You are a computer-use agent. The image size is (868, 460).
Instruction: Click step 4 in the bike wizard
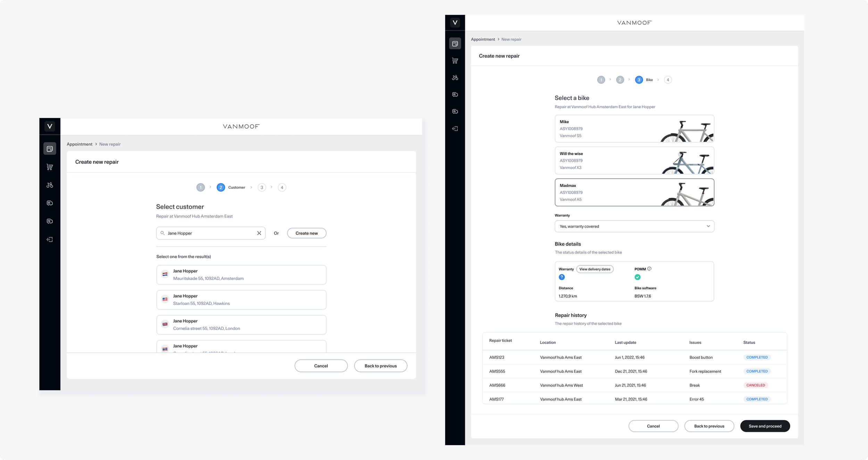click(668, 80)
